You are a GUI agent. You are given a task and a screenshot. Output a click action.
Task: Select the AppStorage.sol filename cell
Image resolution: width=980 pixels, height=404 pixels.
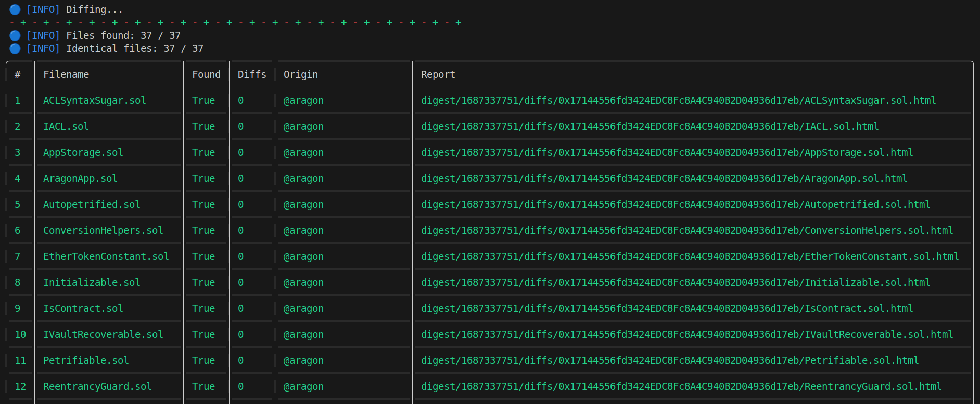coord(83,152)
